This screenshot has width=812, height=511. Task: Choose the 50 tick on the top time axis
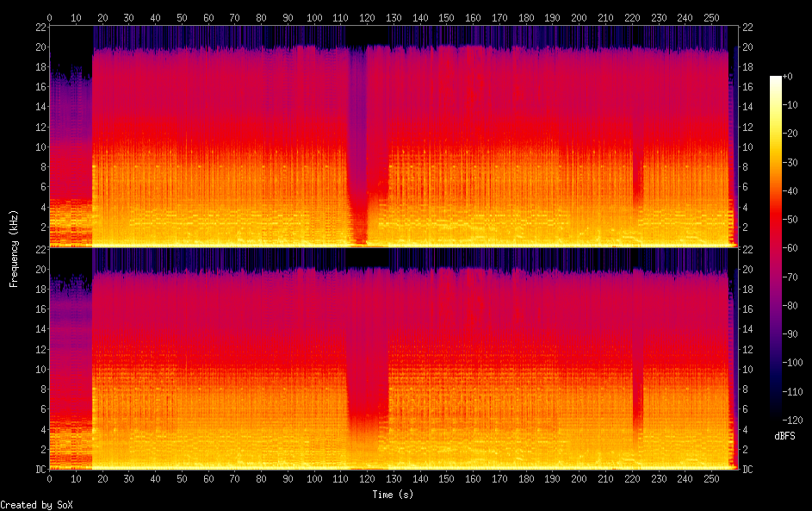pos(182,17)
